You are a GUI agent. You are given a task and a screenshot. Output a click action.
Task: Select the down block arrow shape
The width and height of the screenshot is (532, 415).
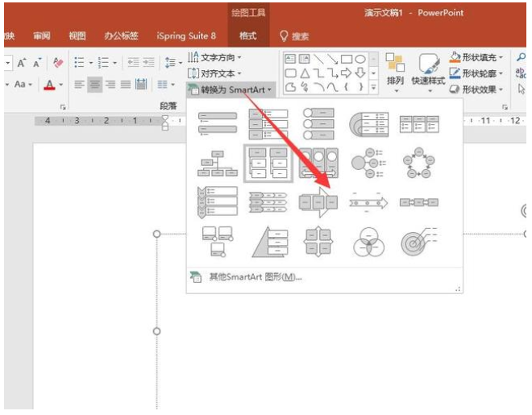pos(360,73)
